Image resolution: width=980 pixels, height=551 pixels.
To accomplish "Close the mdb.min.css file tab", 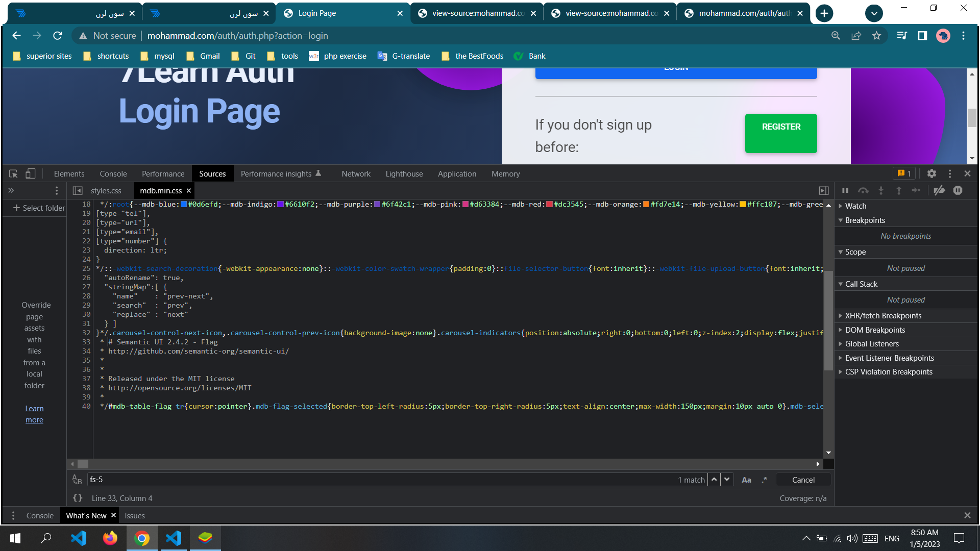I will pos(189,191).
